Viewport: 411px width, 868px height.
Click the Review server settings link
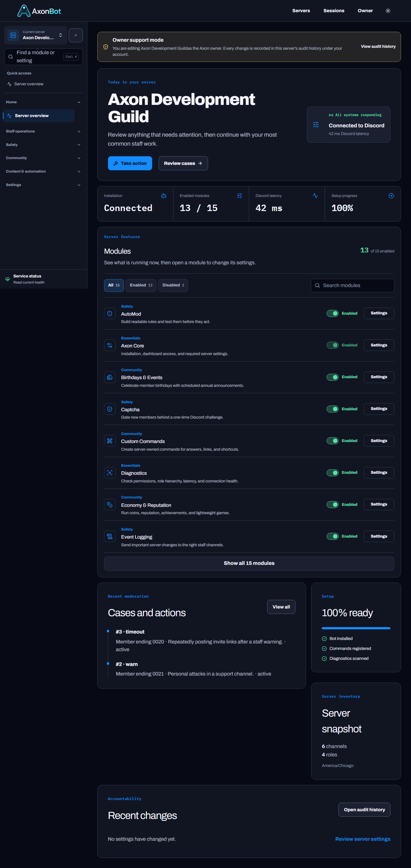[363, 839]
